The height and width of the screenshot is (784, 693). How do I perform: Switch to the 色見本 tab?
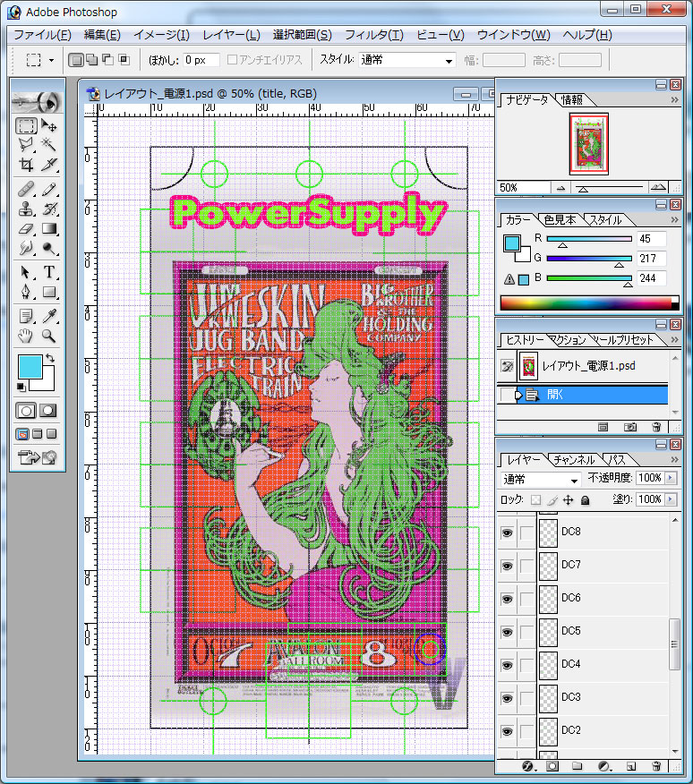560,220
